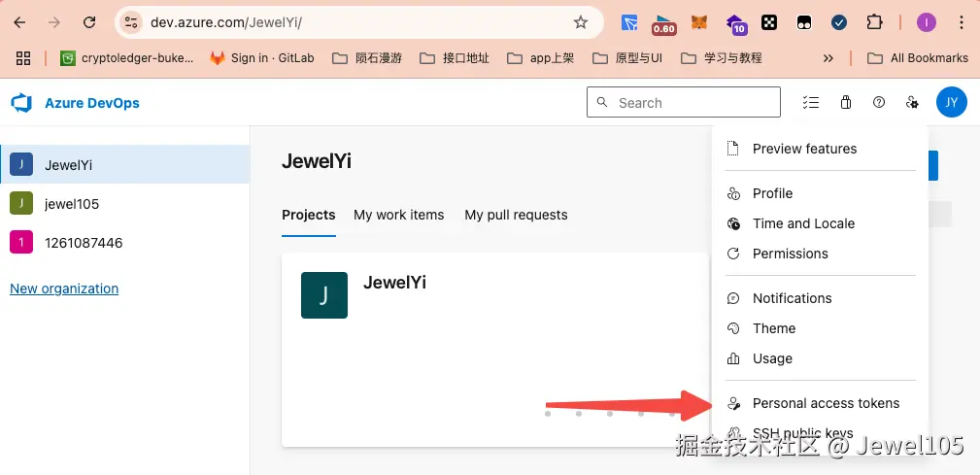Open the 学习与教程 bookmark folder
Viewport: 980px width, 475px height.
pyautogui.click(x=722, y=58)
